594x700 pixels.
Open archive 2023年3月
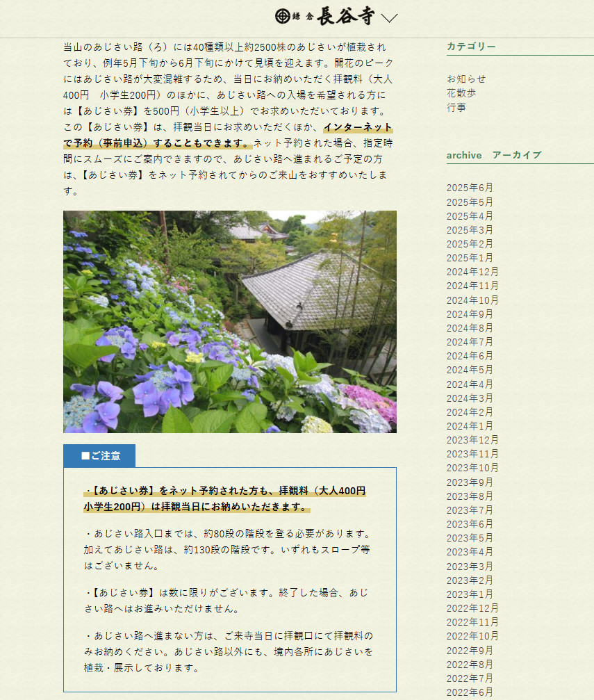470,566
